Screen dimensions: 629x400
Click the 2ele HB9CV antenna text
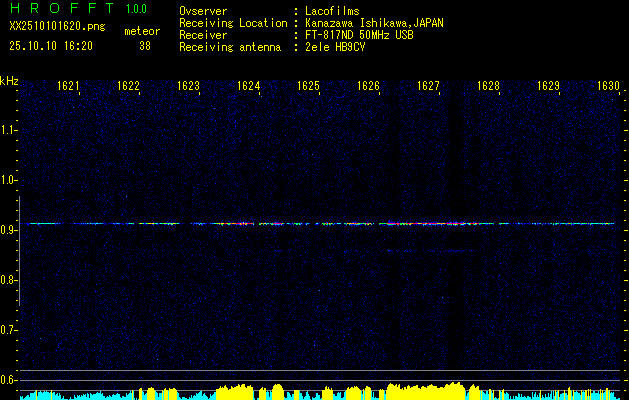click(x=338, y=47)
